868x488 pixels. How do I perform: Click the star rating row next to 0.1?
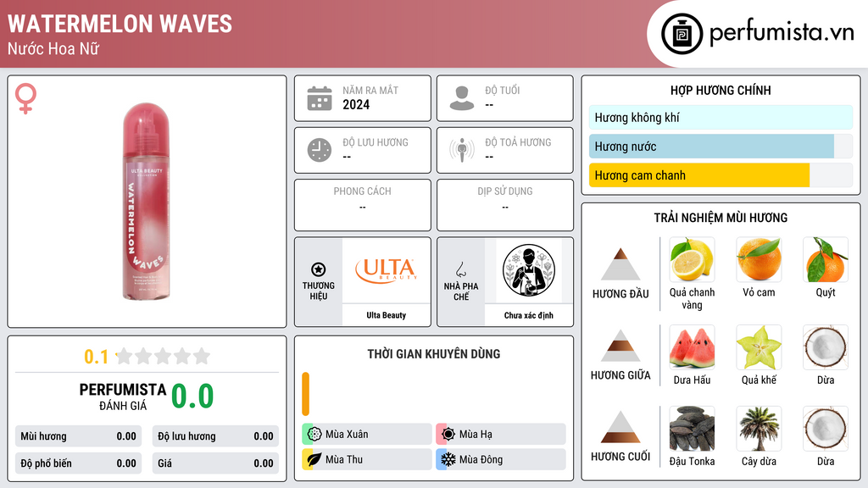164,356
